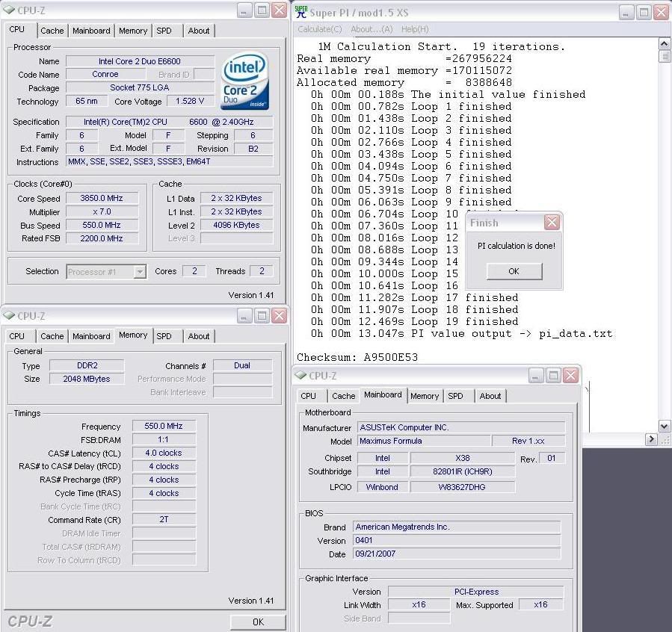The image size is (672, 632).
Task: Maximize the Super PI window
Action: [x=644, y=13]
